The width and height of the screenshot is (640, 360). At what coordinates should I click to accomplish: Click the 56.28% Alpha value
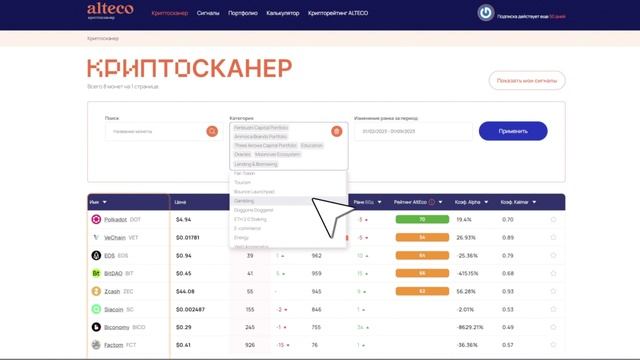466,291
